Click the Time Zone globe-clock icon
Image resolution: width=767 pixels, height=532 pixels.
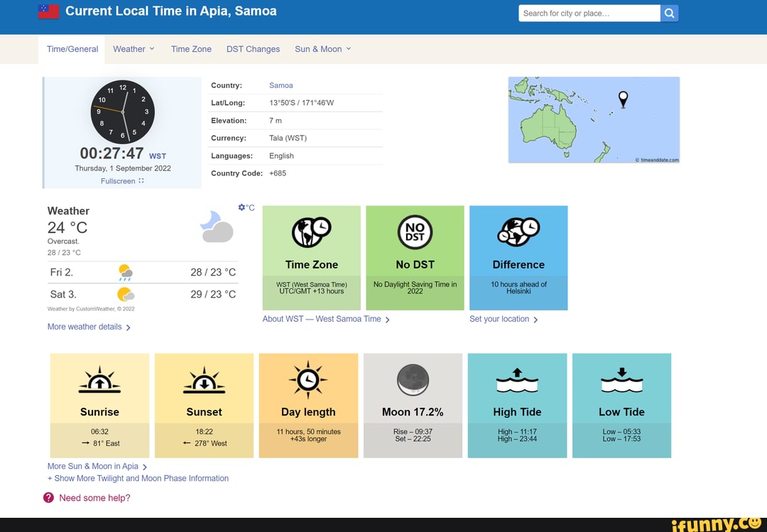point(311,232)
